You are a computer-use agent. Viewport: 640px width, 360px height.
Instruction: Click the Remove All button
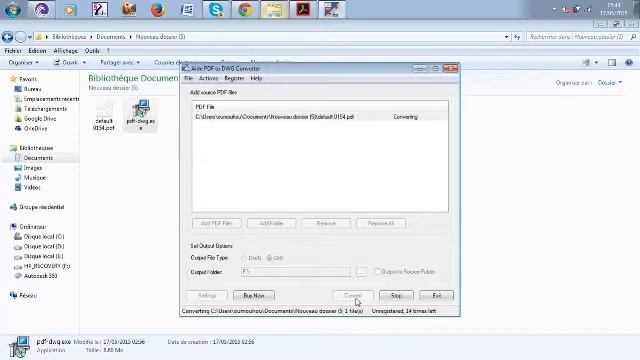pos(380,223)
